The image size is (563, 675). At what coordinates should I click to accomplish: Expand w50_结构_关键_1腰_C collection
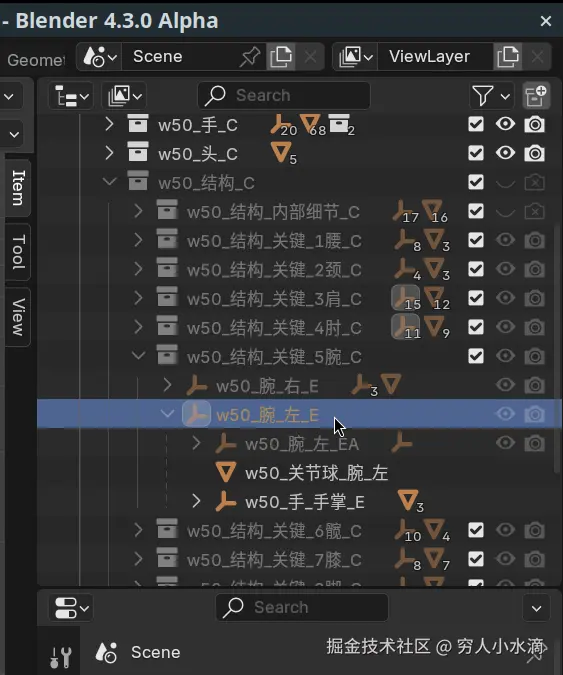click(138, 240)
